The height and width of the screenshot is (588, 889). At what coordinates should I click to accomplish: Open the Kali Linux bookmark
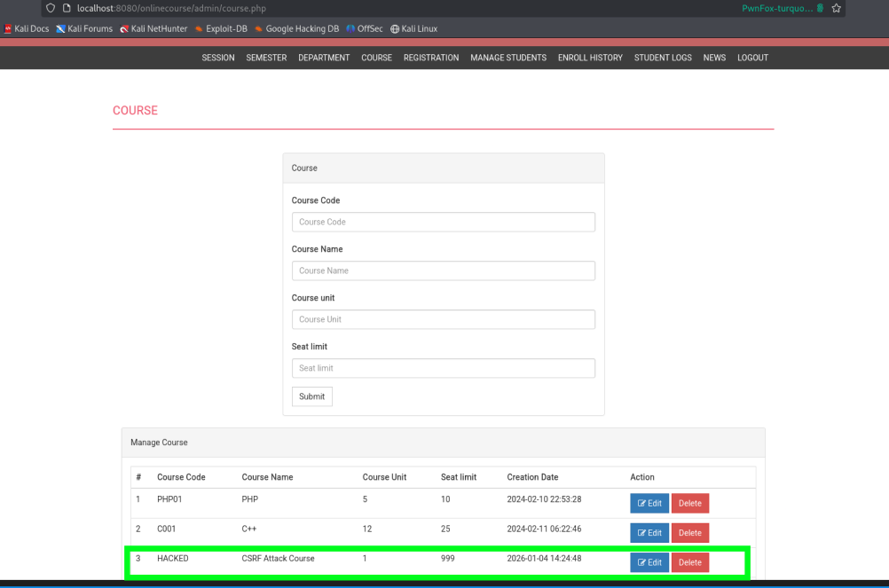tap(413, 29)
